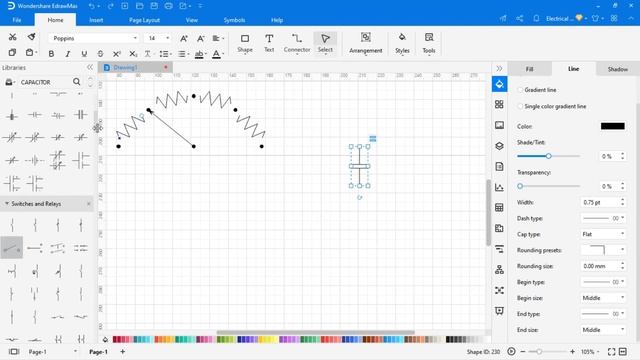The height and width of the screenshot is (360, 640).
Task: Open the Begin type dropdown
Action: point(603,282)
